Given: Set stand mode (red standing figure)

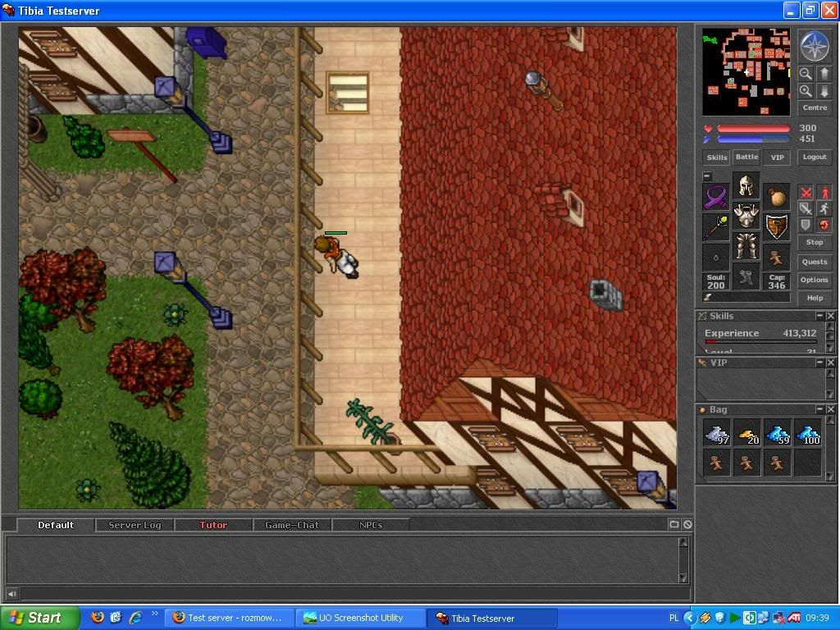Looking at the screenshot, I should 824,192.
